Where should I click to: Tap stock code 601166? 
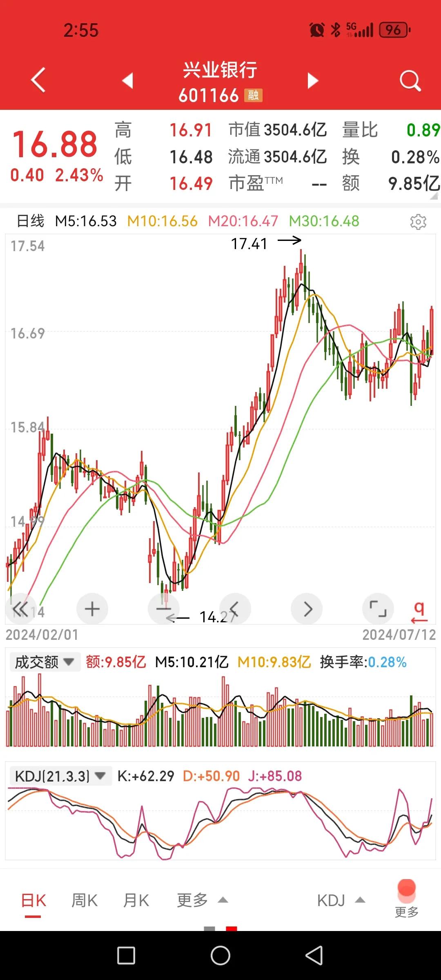point(208,96)
